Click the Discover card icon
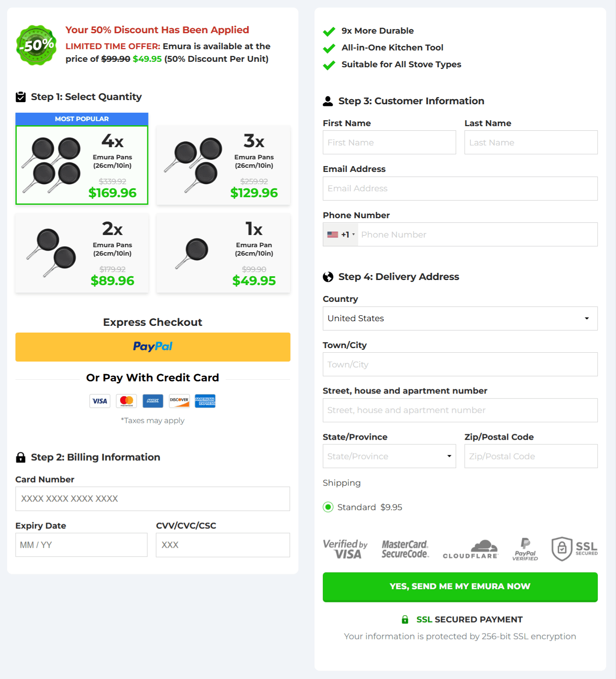The height and width of the screenshot is (679, 616). point(179,401)
